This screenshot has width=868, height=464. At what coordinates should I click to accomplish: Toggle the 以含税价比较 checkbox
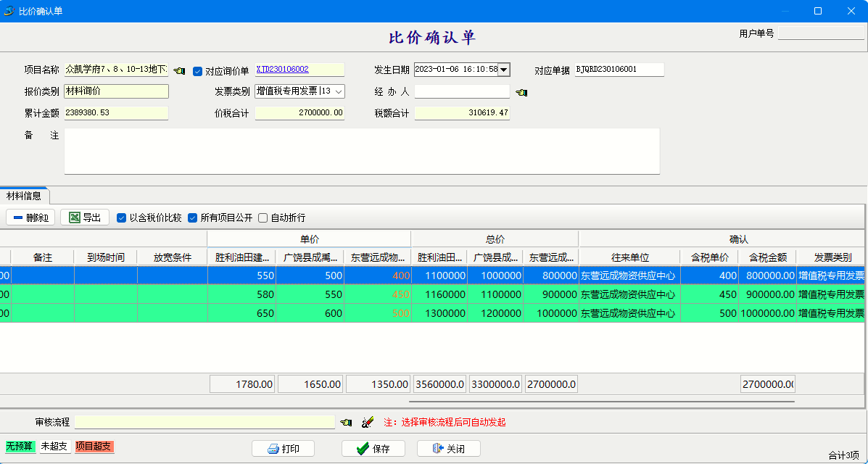tap(122, 217)
